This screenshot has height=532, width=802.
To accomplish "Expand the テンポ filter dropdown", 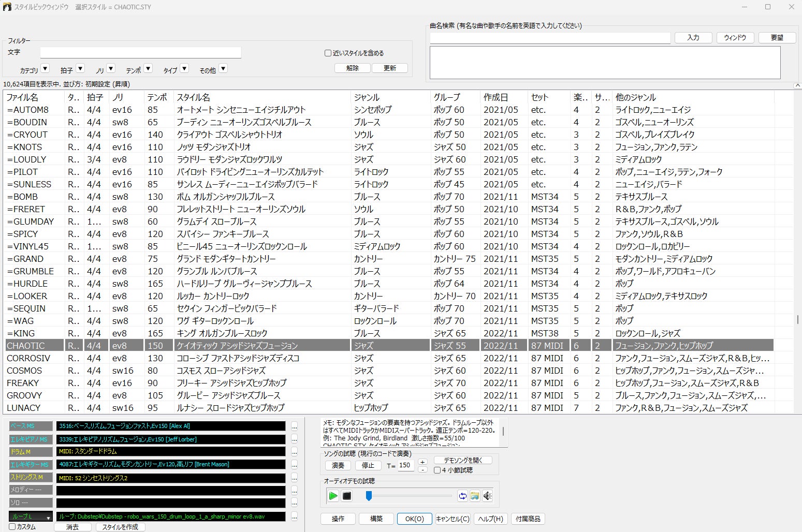I will click(148, 69).
